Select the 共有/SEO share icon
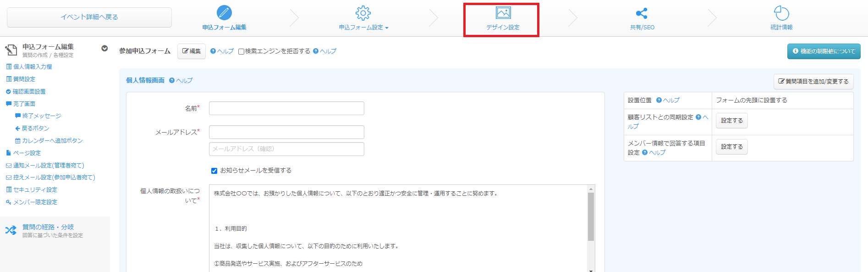The width and height of the screenshot is (868, 272). click(642, 13)
